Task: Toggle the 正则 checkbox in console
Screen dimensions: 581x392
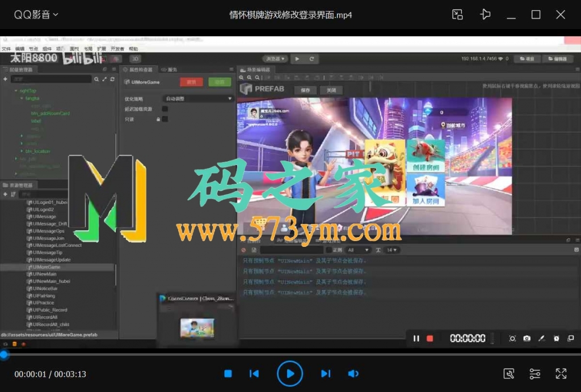Action: pyautogui.click(x=329, y=250)
